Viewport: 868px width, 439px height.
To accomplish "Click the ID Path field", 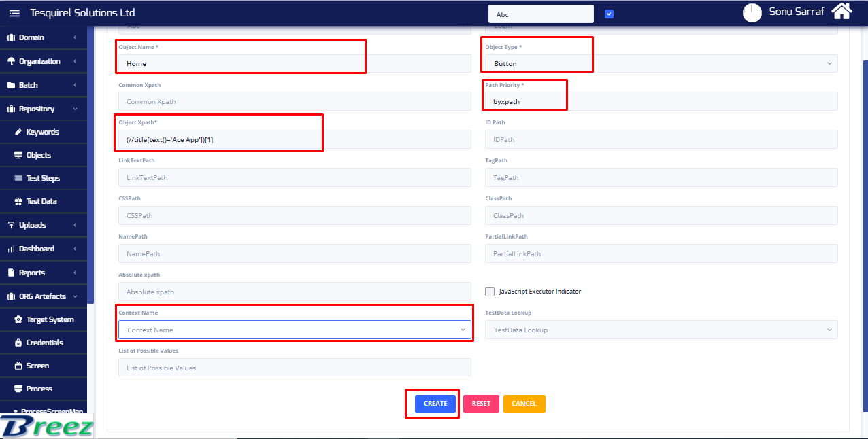I will pyautogui.click(x=661, y=139).
